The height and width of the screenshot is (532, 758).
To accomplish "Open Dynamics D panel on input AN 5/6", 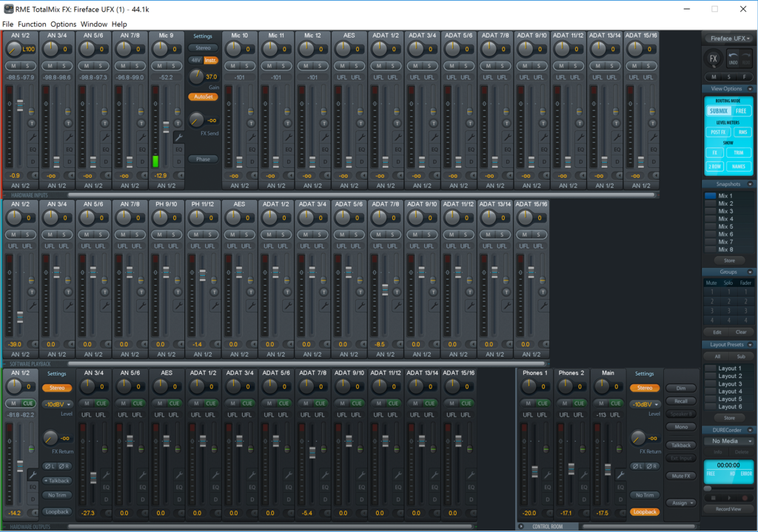I will [106, 162].
